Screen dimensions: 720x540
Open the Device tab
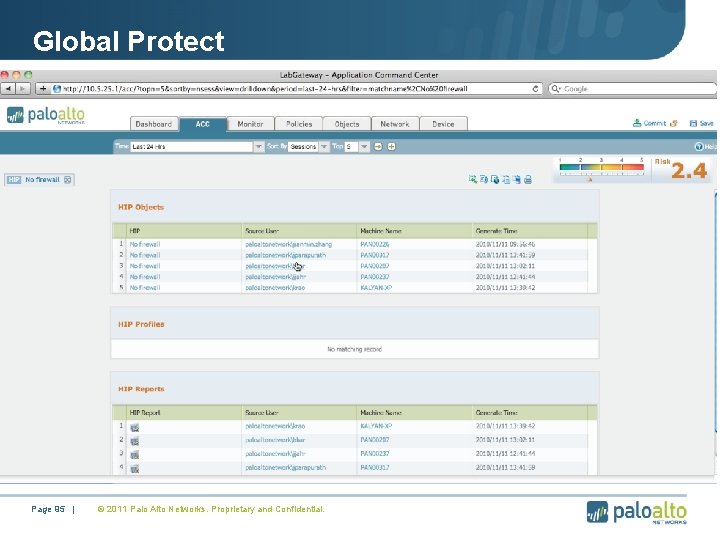click(443, 124)
